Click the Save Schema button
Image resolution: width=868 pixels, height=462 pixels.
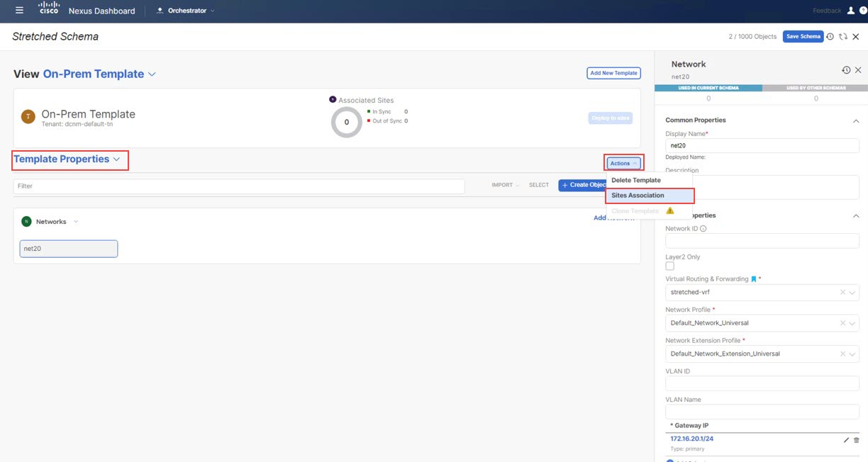803,37
